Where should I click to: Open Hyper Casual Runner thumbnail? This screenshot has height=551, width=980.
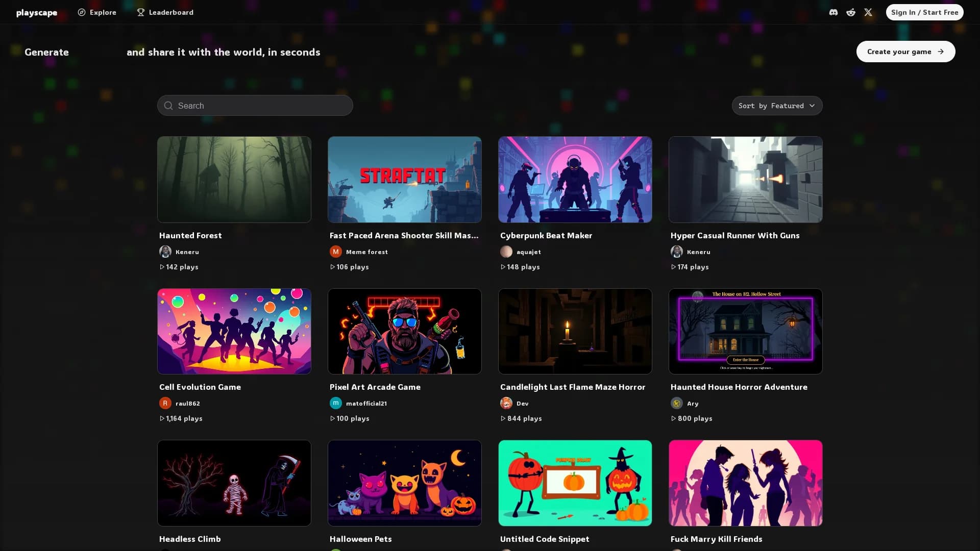(746, 180)
